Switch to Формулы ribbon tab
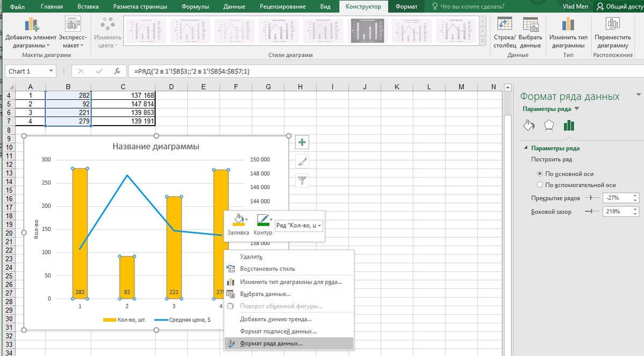644x356 pixels. click(196, 6)
